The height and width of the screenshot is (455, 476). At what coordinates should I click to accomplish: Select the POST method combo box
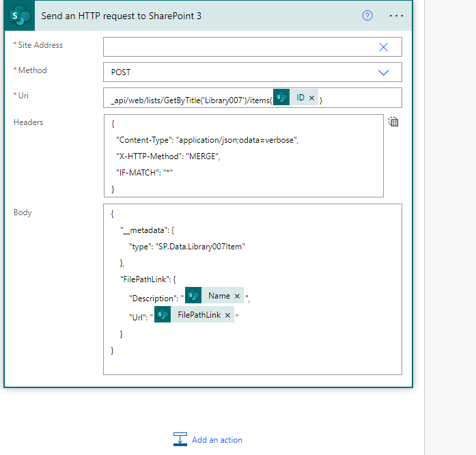coord(253,72)
